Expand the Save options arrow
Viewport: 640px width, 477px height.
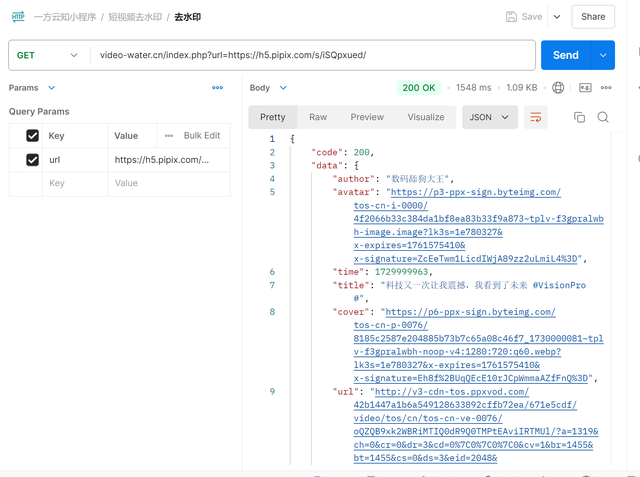coord(556,16)
